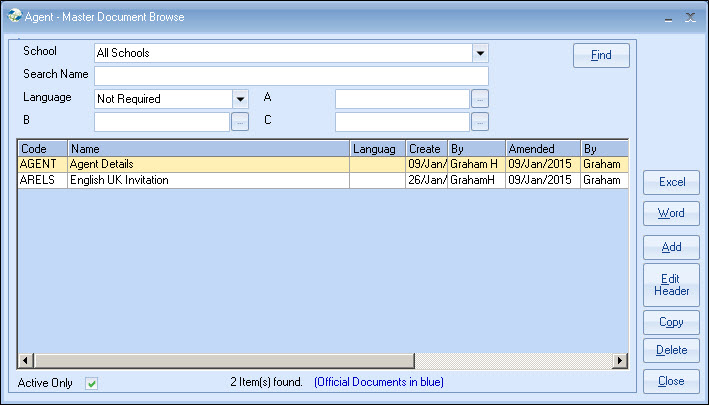Click the application icon in title bar
This screenshot has width=709, height=405.
pyautogui.click(x=15, y=16)
